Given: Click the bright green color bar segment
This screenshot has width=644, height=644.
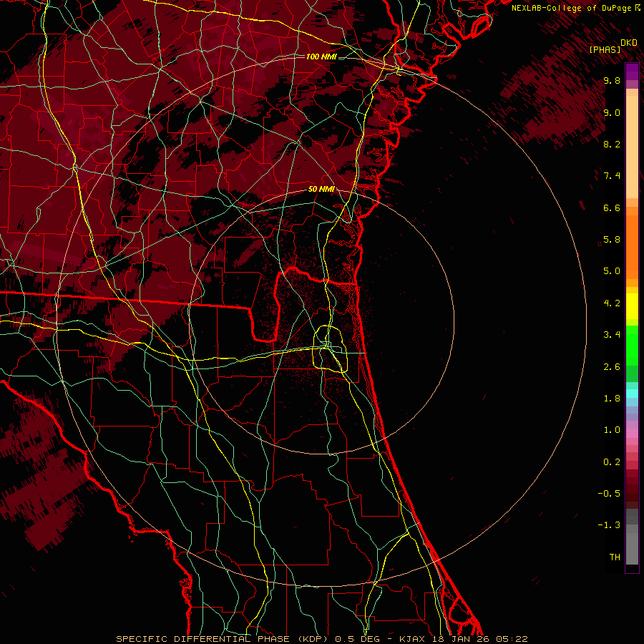Looking at the screenshot, I should coord(632,345).
